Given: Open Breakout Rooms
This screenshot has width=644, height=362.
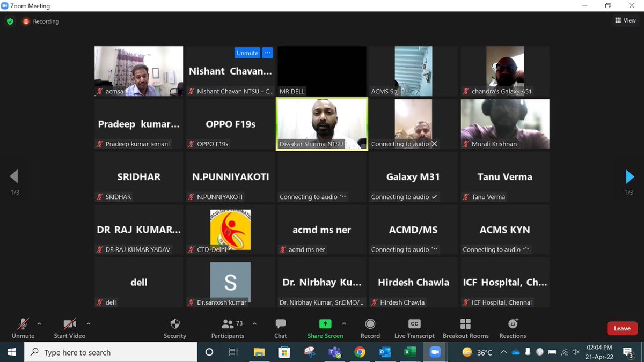Looking at the screenshot, I should click(465, 328).
